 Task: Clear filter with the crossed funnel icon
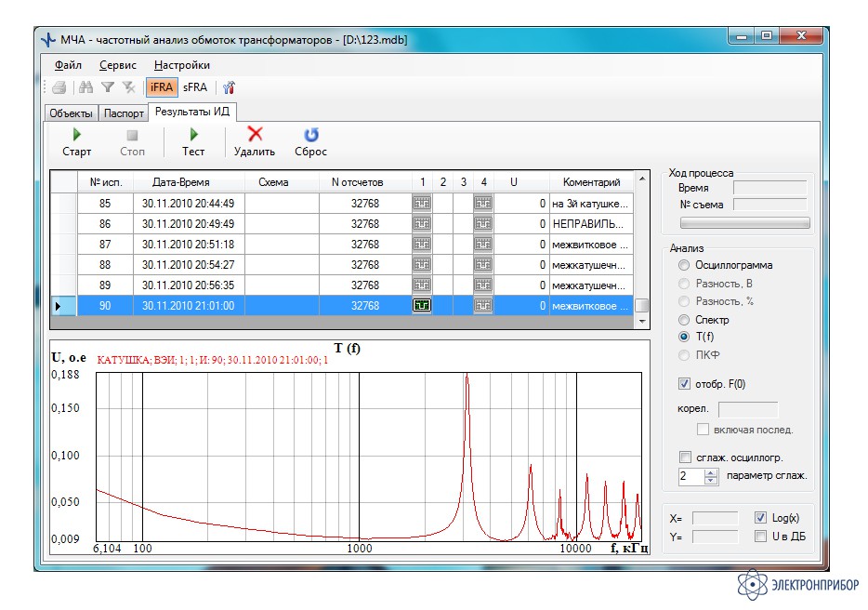(x=129, y=87)
